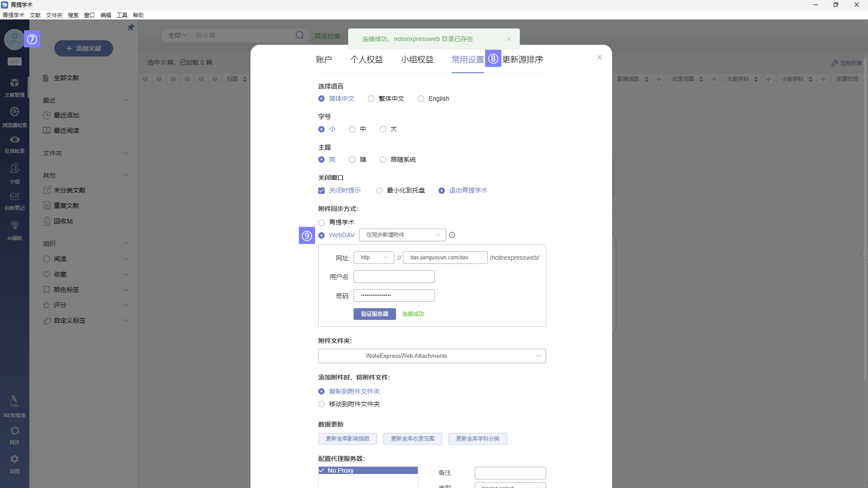Screen dimensions: 868x488
Task: Select English language radio button
Action: pos(421,99)
